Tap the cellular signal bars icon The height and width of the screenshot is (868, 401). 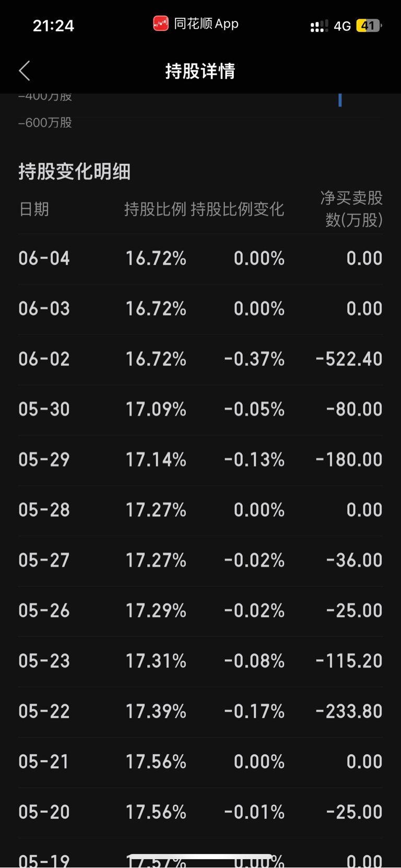319,26
